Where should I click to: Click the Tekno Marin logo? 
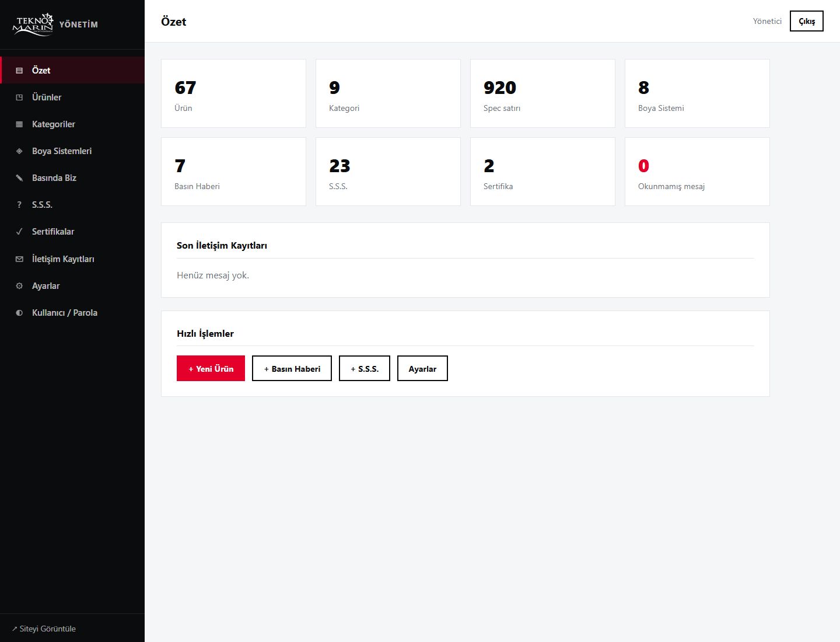(x=33, y=25)
